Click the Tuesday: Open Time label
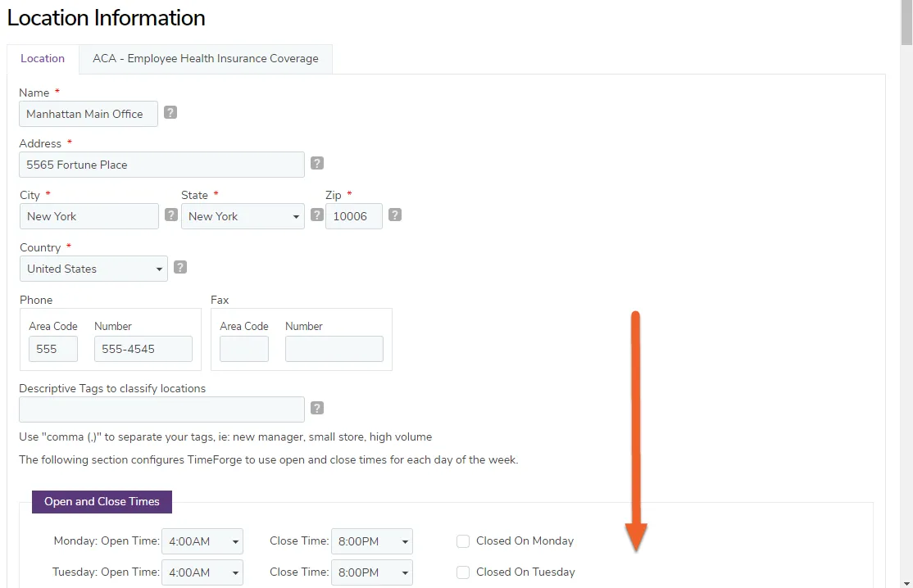Image resolution: width=913 pixels, height=588 pixels. [x=106, y=572]
